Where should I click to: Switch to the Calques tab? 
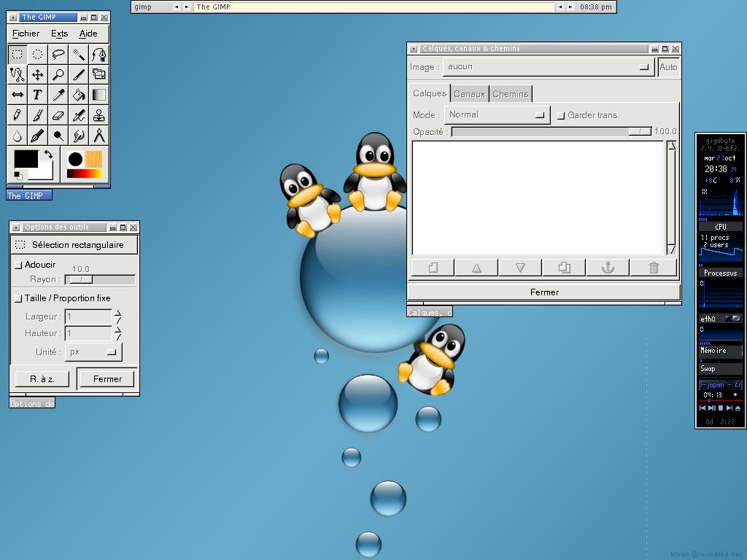[x=429, y=93]
